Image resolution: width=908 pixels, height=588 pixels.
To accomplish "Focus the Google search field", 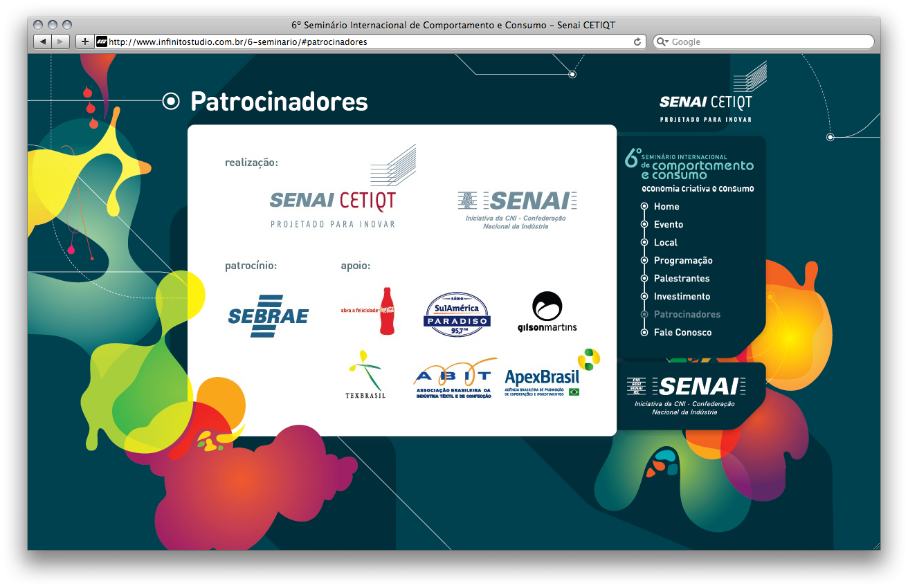I will [763, 42].
